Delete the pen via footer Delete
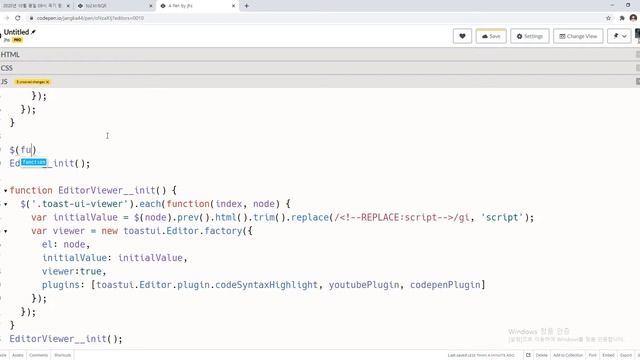Viewport: 640px width, 360px height. pyautogui.click(x=542, y=355)
